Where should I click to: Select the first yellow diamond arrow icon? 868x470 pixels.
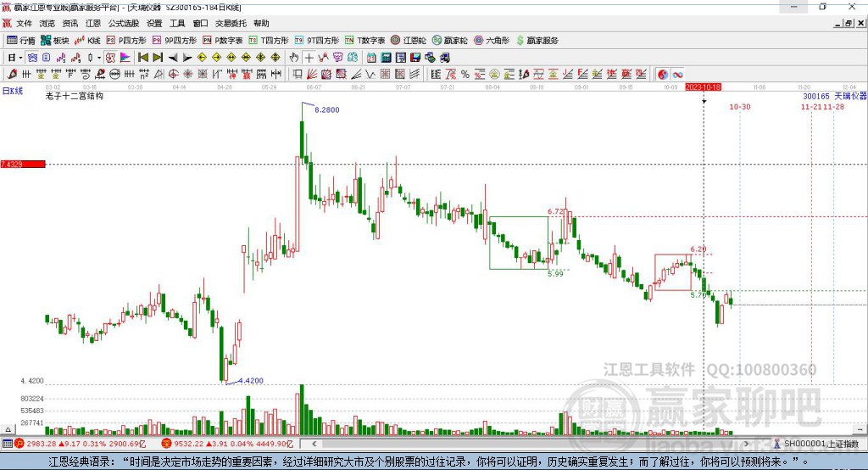click(x=202, y=58)
